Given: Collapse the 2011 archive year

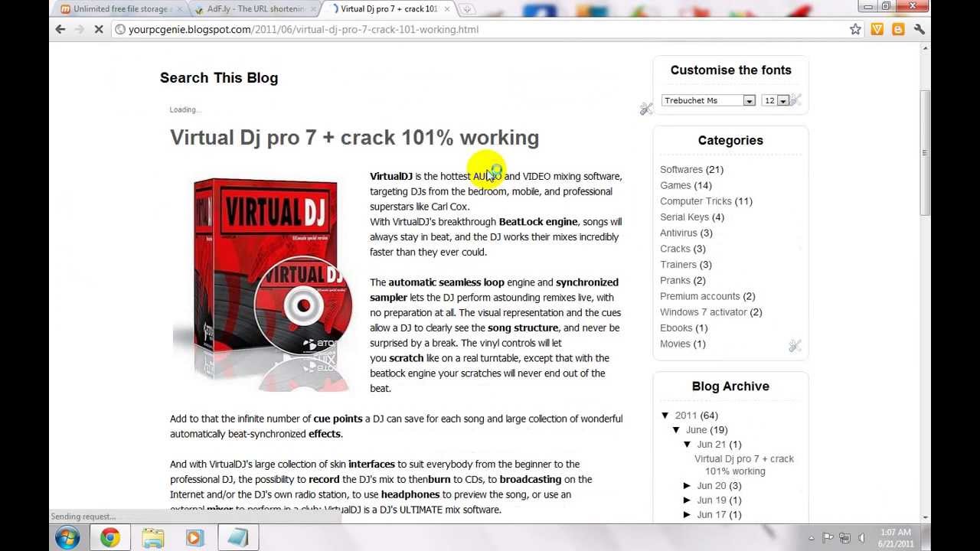Looking at the screenshot, I should point(665,416).
